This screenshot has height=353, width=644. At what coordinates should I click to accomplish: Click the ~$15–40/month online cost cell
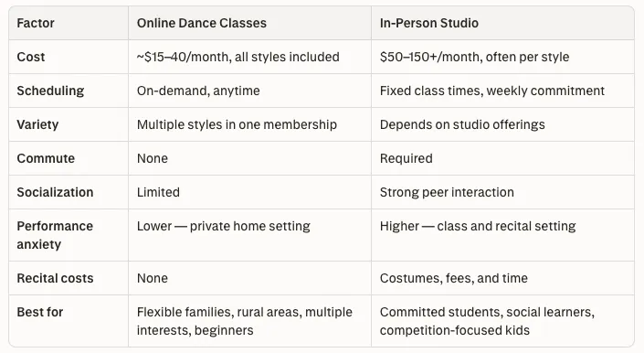pyautogui.click(x=238, y=57)
